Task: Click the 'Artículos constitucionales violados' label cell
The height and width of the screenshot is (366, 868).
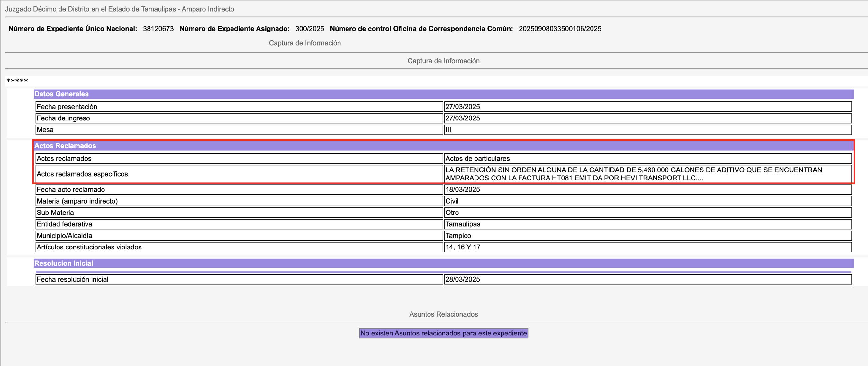Action: point(239,247)
